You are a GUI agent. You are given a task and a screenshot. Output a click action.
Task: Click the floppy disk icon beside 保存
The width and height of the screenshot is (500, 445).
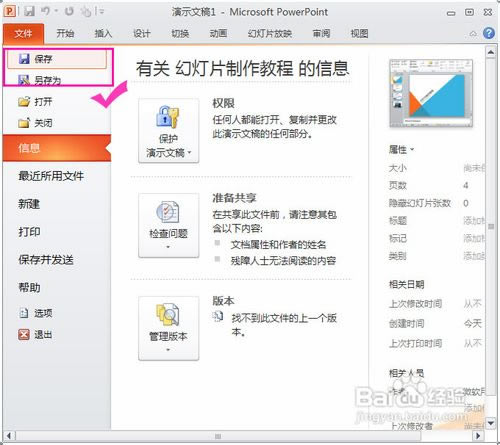click(24, 59)
